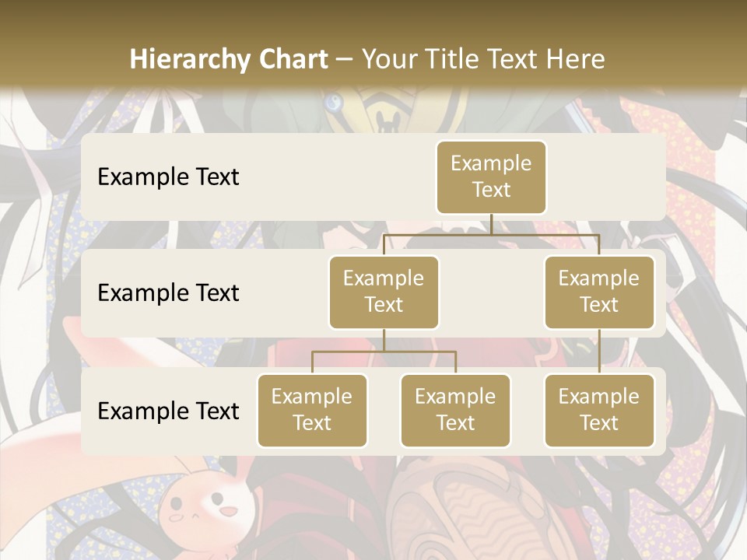The width and height of the screenshot is (747, 560).
Task: Select 'Your Title Text Here' in the title
Action: 483,59
